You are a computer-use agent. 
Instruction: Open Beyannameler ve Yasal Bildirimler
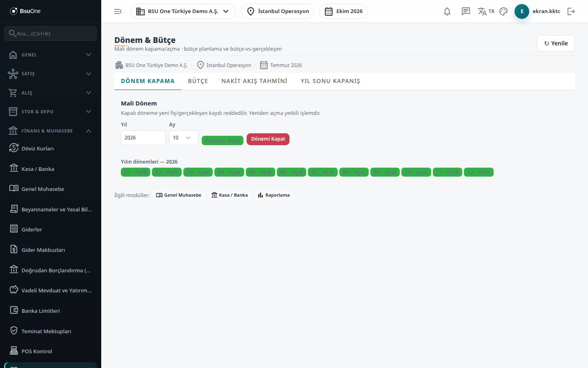[51, 209]
